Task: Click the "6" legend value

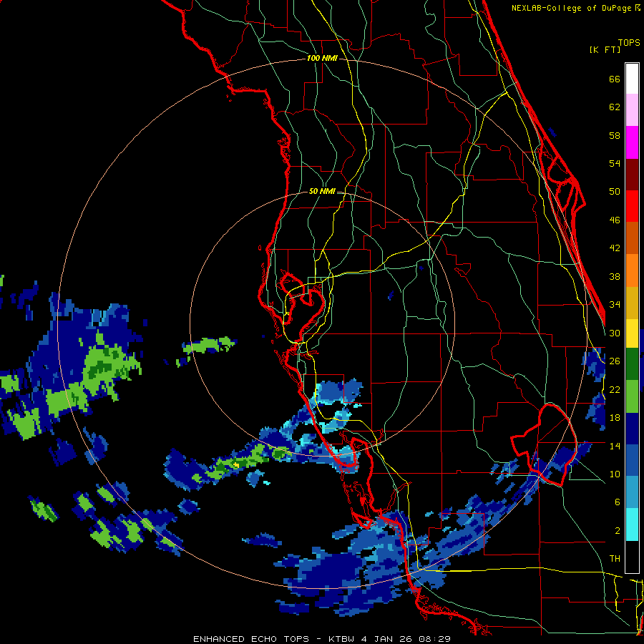Action: click(x=618, y=502)
